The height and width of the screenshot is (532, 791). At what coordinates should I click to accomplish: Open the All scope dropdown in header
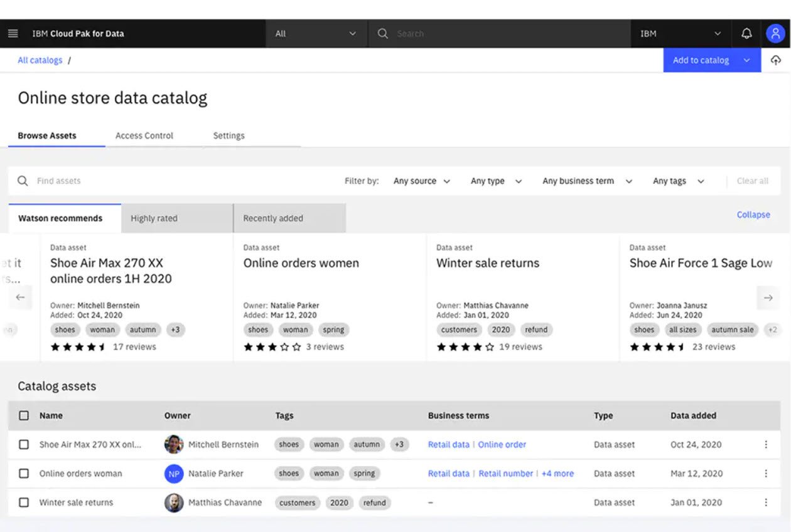click(x=316, y=34)
